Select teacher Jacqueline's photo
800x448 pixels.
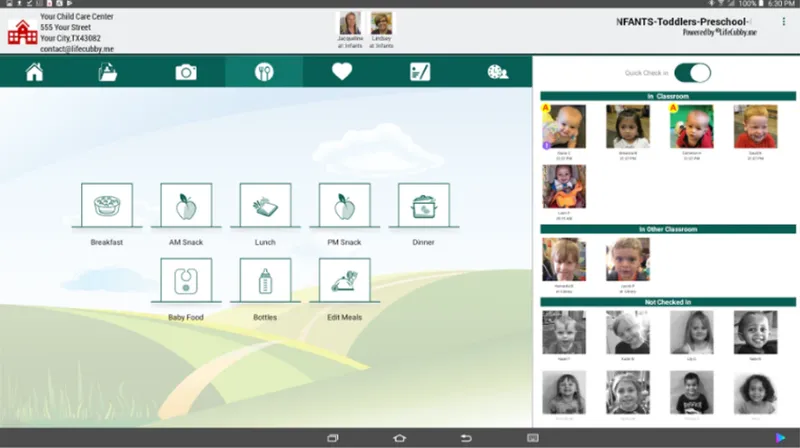tap(350, 23)
